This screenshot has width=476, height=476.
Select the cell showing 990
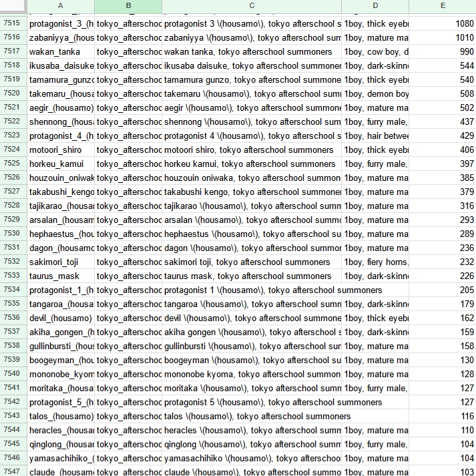pyautogui.click(x=443, y=51)
